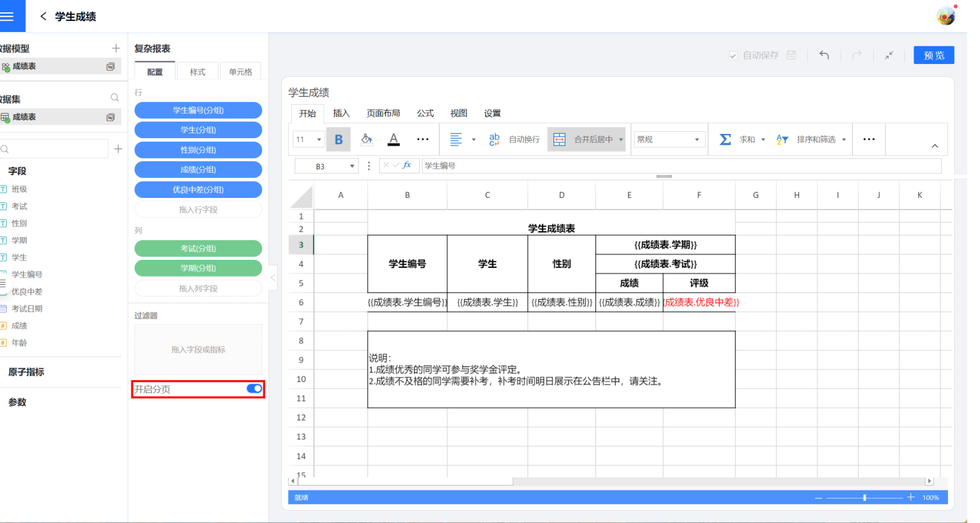Click the shrink arrows icon beside 预览
This screenshot has height=523, width=980.
click(x=889, y=55)
